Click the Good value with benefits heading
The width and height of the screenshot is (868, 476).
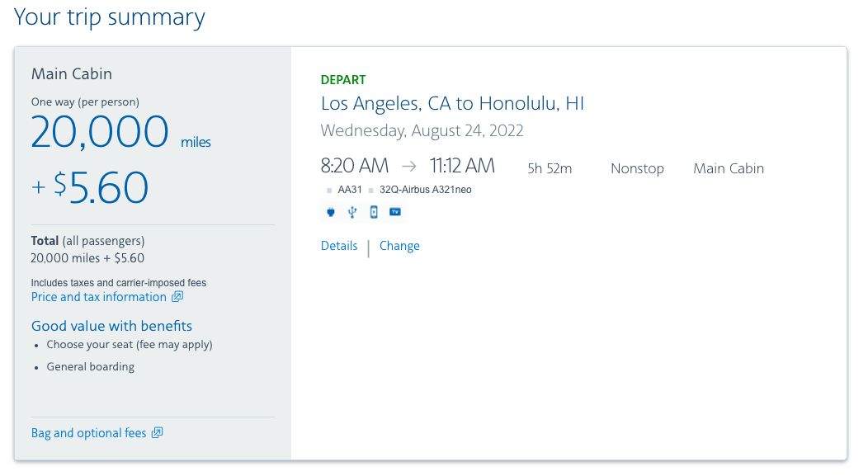(111, 326)
